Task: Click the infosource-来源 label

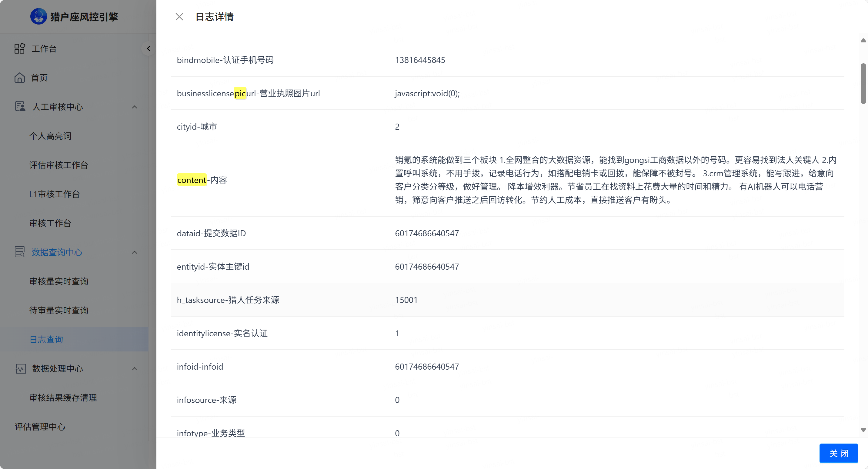Action: (207, 400)
